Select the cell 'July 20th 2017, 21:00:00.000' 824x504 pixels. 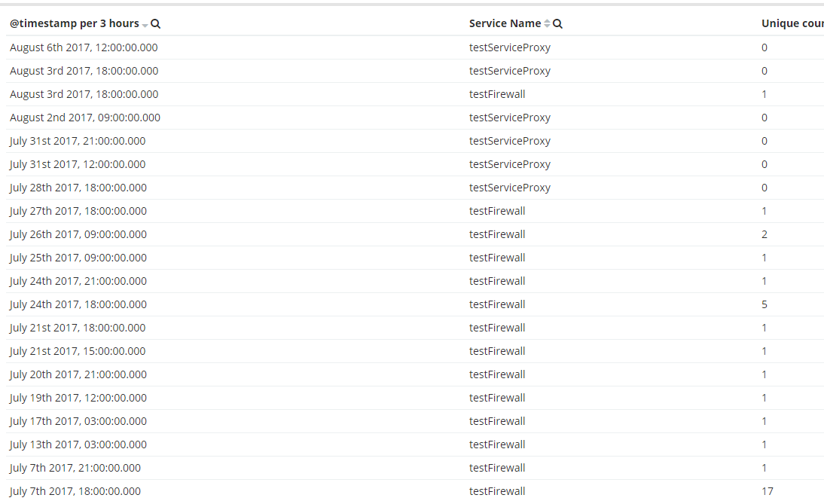78,374
